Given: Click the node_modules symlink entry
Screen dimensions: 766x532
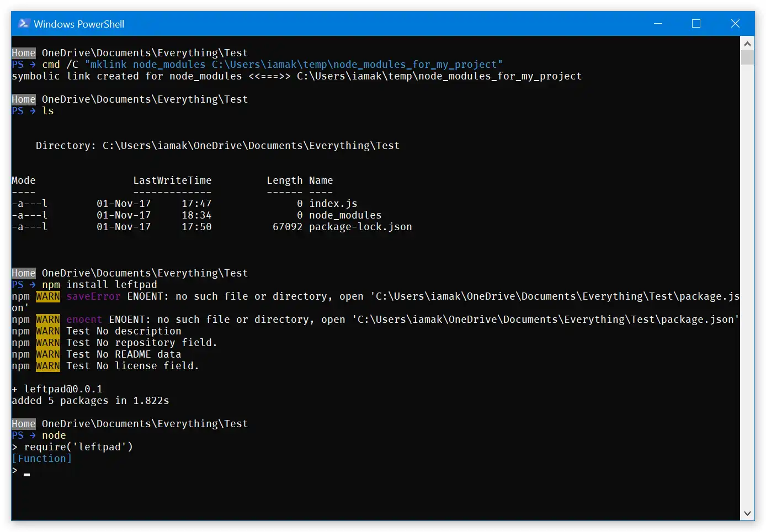Looking at the screenshot, I should pos(345,215).
